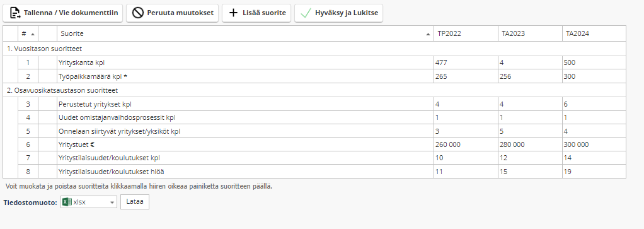The image size is (644, 229).
Task: Click the save document icon on Tallenna button
Action: (14, 13)
